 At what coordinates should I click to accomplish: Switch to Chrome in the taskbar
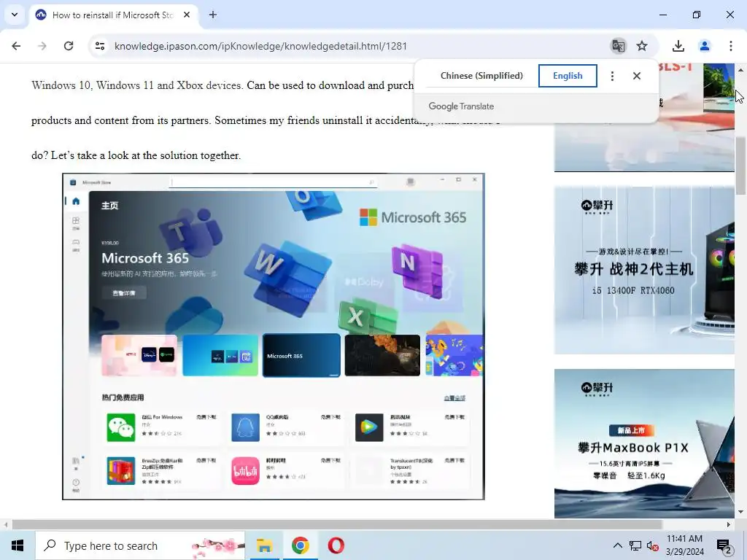click(x=300, y=545)
